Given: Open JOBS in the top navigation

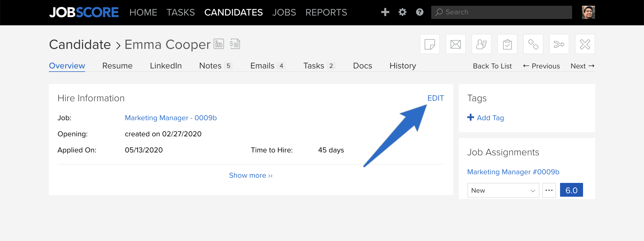Looking at the screenshot, I should point(284,12).
